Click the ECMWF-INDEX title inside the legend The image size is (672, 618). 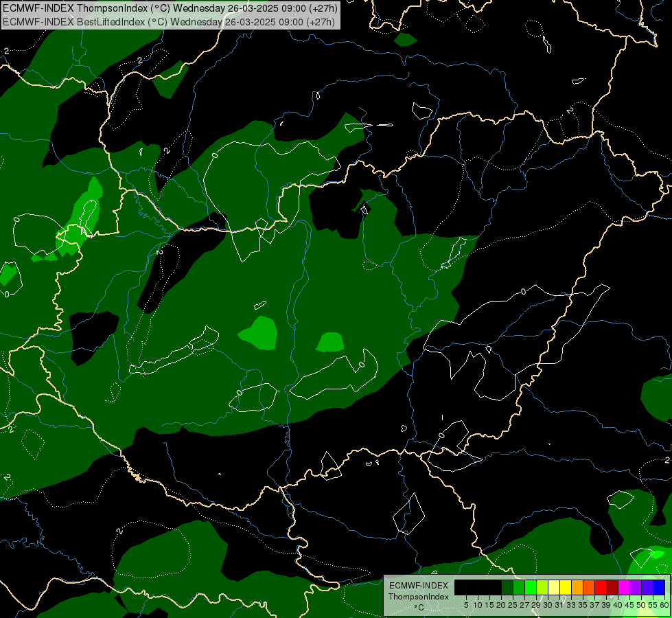coord(419,586)
